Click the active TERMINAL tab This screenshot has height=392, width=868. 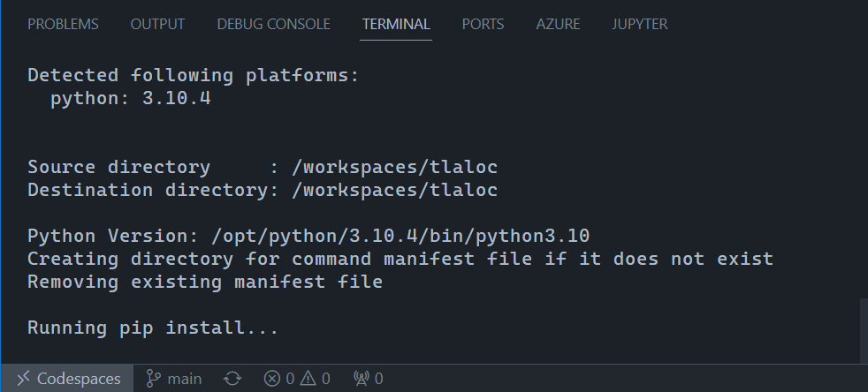396,25
